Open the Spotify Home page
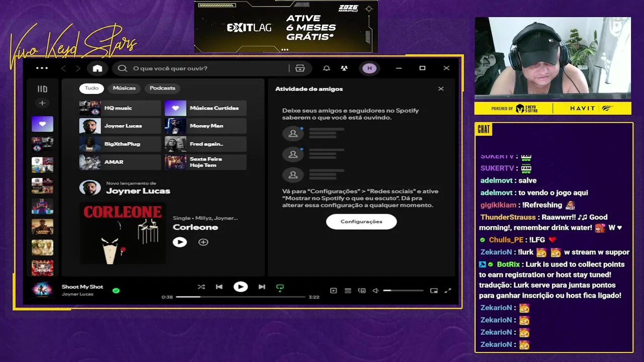 (x=98, y=68)
